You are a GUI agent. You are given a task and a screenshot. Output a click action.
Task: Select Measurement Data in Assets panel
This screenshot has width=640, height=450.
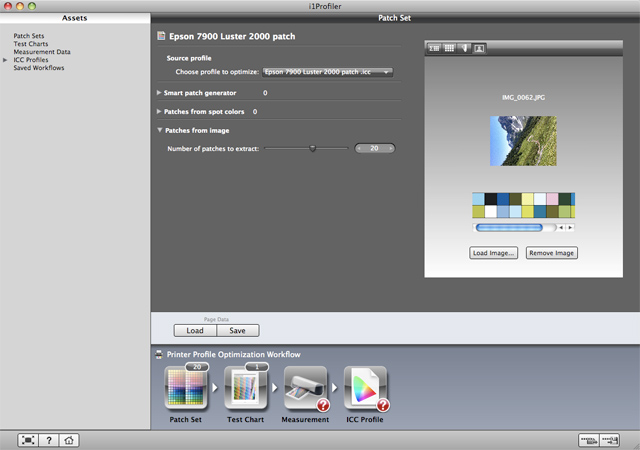coord(42,52)
